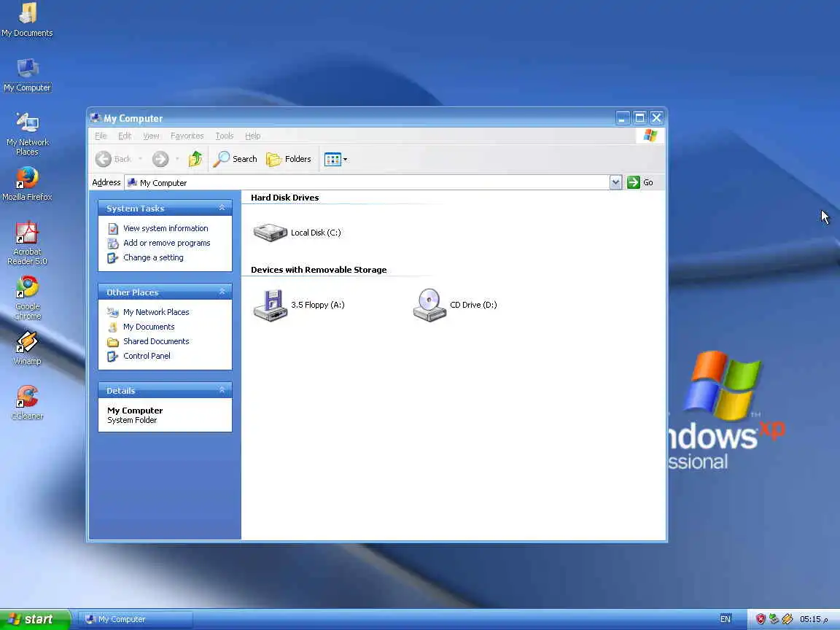This screenshot has height=630, width=840.
Task: Open My Network Places link in sidebar
Action: [x=156, y=312]
